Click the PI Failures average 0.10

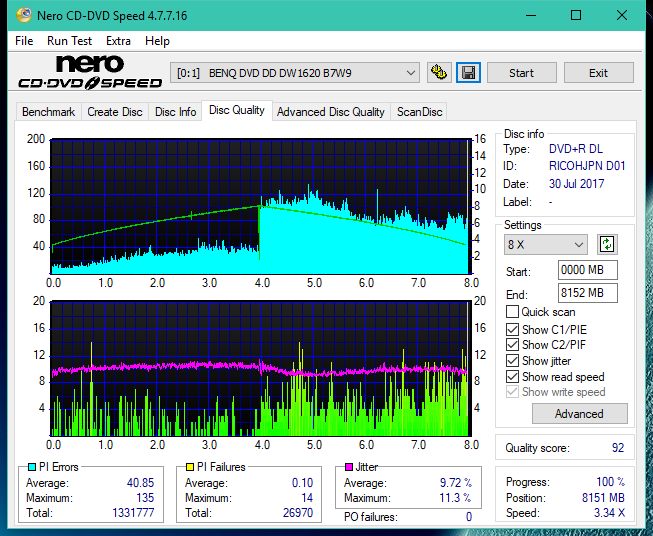click(x=302, y=483)
